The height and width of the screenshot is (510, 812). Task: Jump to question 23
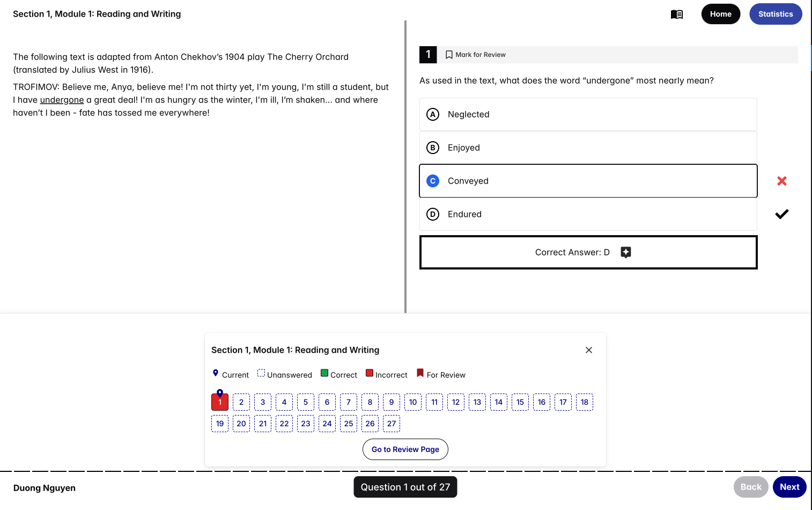[306, 424]
